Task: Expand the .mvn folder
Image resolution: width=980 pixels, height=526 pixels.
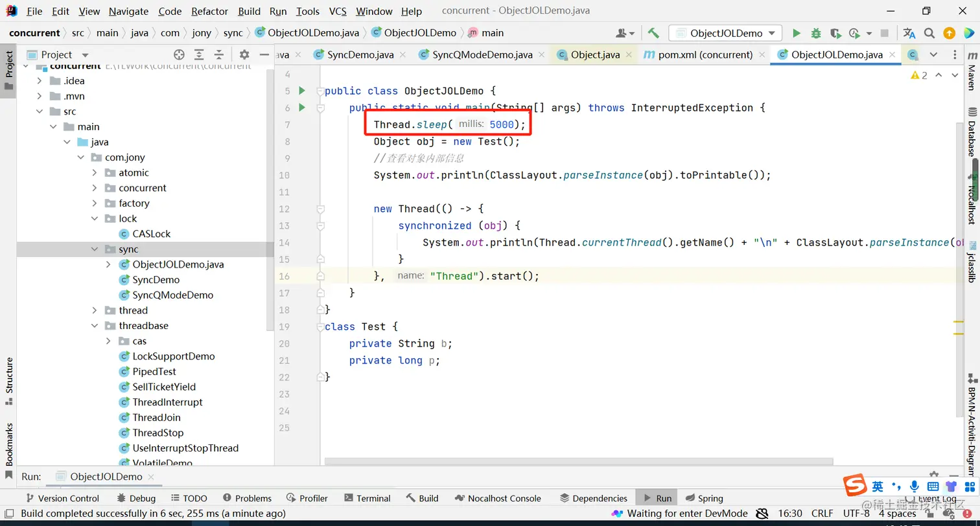Action: (x=40, y=97)
